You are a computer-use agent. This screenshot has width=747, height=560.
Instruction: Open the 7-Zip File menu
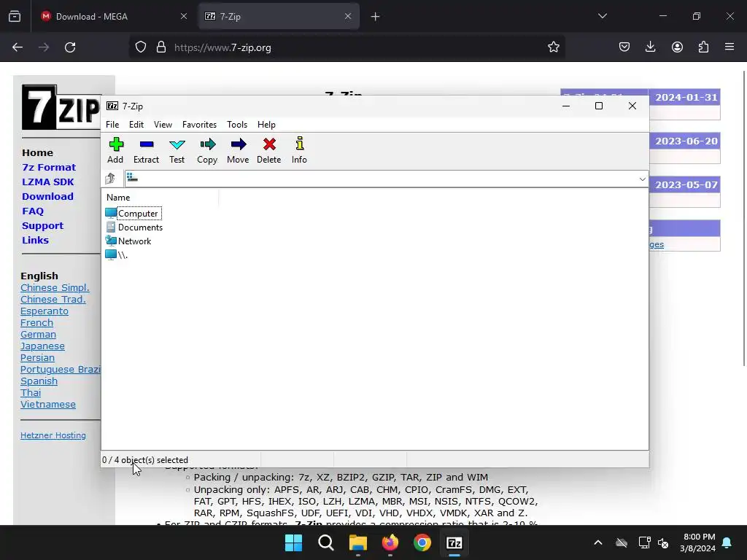[x=112, y=124]
